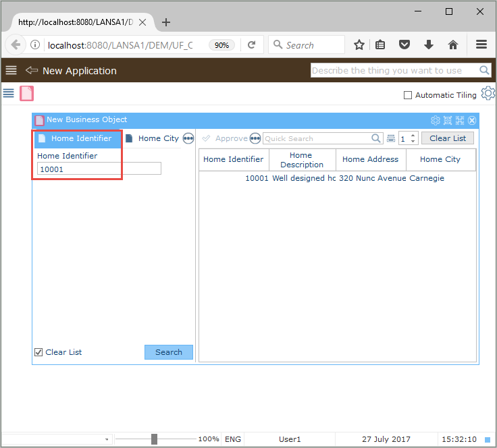Open browser downloads arrow
This screenshot has width=497, height=448.
(429, 45)
